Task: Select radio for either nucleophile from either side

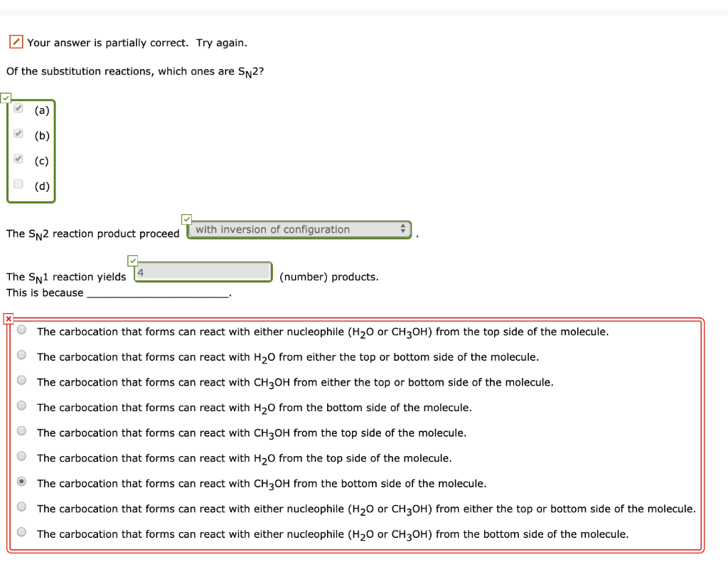Action: [x=21, y=506]
